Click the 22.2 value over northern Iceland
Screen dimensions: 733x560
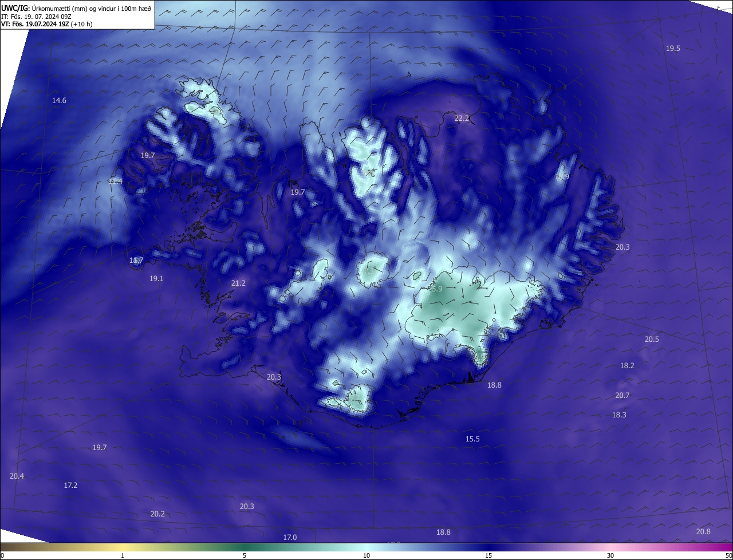[462, 119]
